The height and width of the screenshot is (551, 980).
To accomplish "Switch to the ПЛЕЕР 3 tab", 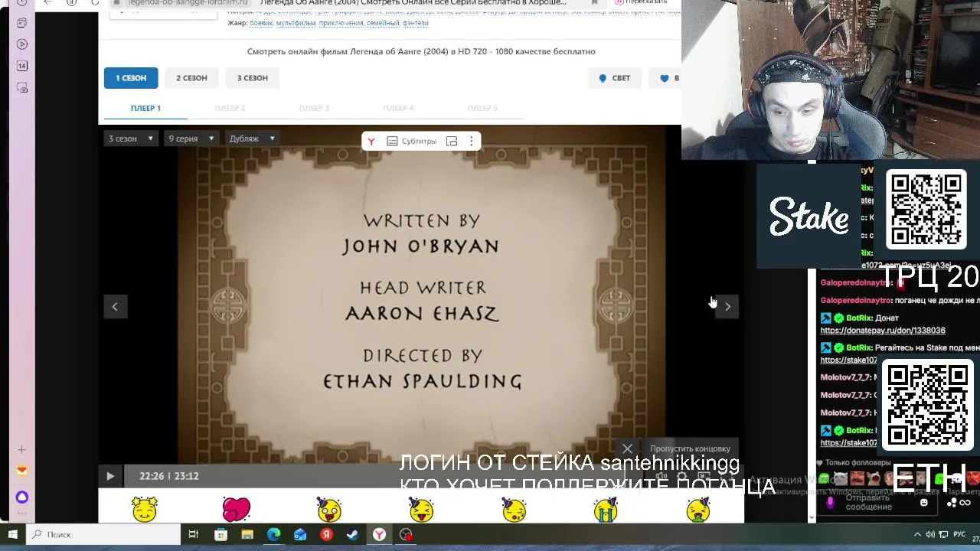I will pos(314,109).
